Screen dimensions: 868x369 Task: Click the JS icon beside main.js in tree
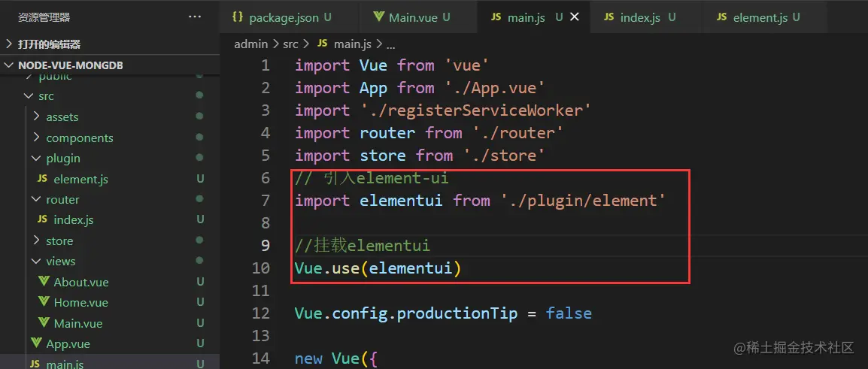(35, 364)
